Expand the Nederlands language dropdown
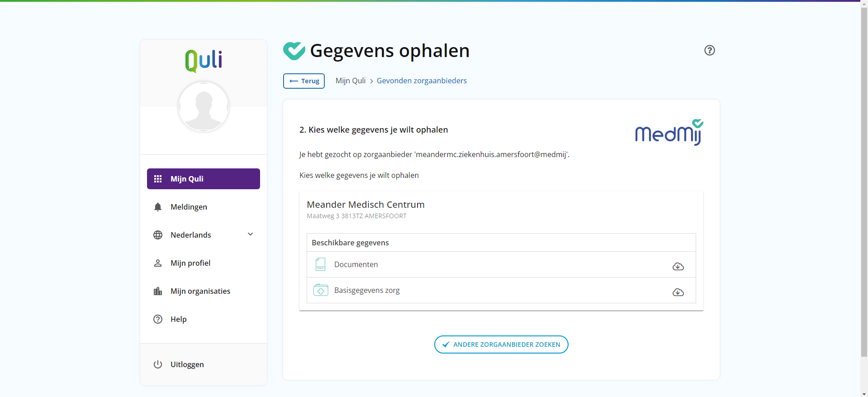This screenshot has width=868, height=397. [x=204, y=235]
